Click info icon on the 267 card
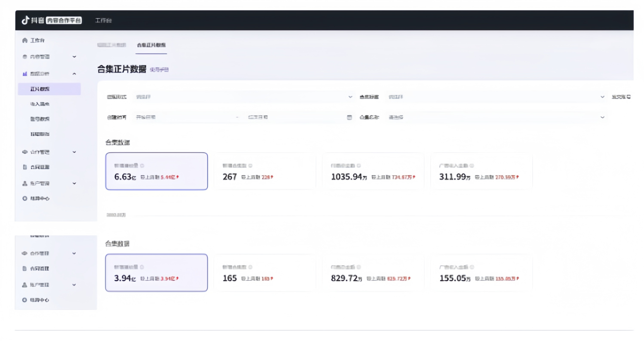 point(250,166)
